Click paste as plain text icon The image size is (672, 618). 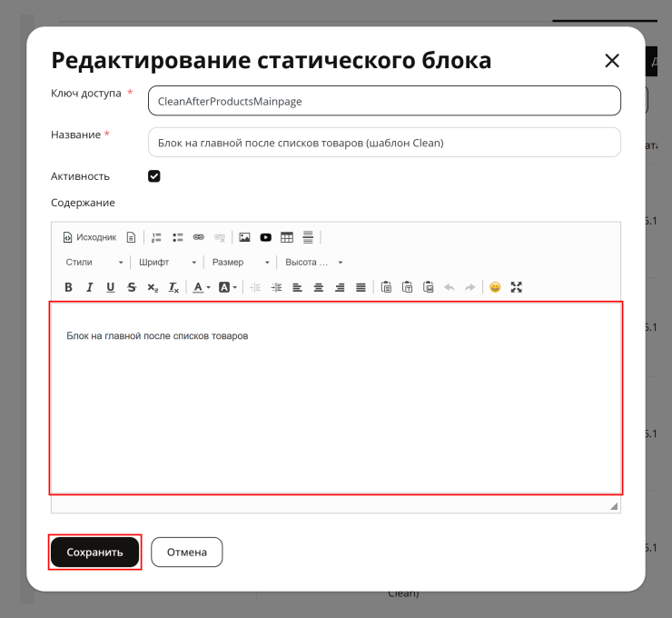point(407,287)
